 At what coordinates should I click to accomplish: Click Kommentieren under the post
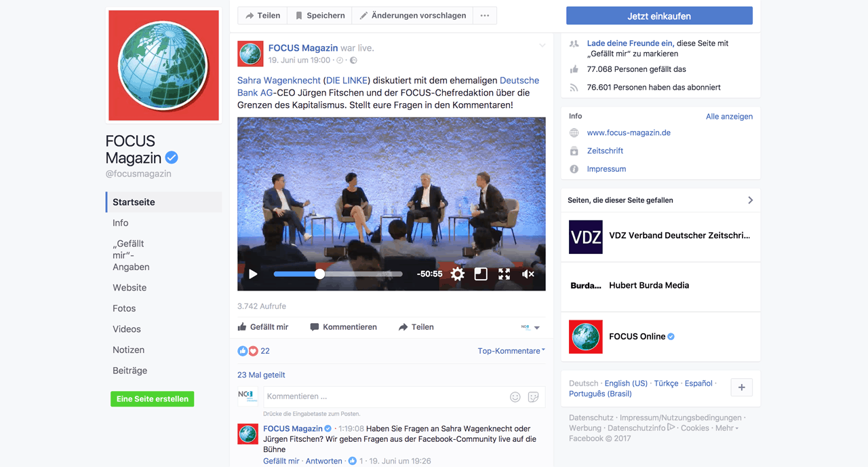pos(343,327)
